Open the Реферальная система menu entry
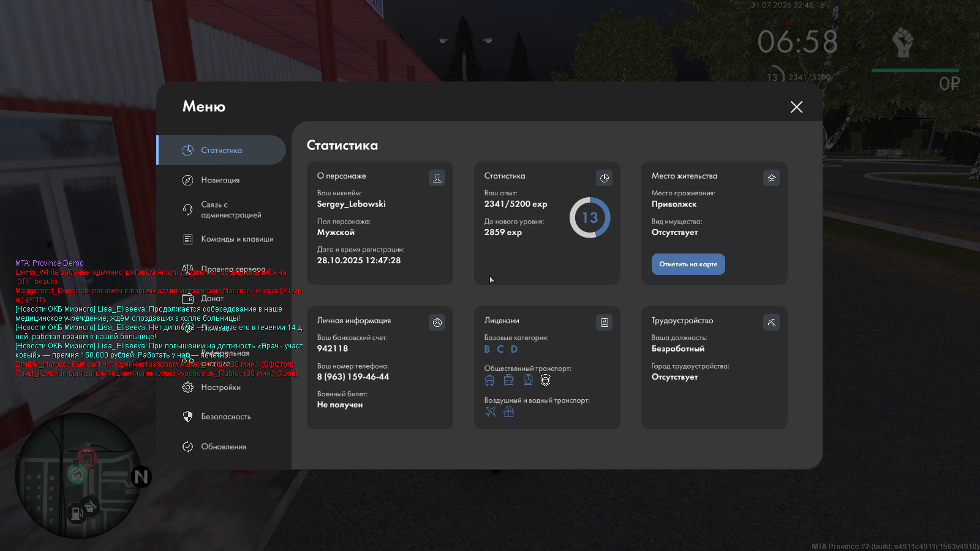Screen dimensions: 980x551 coord(221,358)
